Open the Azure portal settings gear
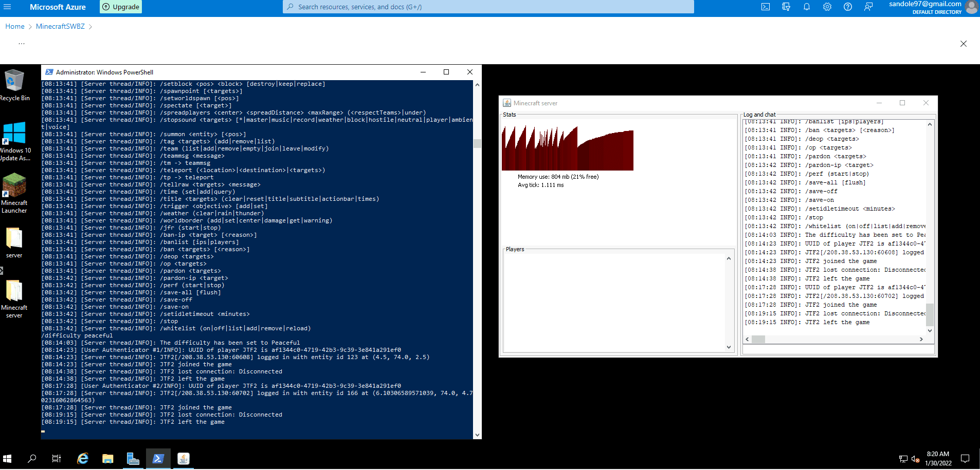Image resolution: width=980 pixels, height=470 pixels. (827, 7)
